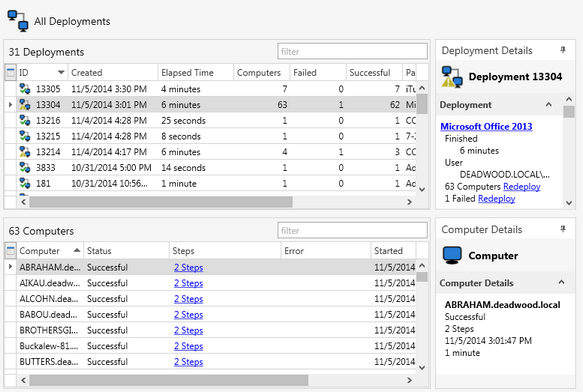The image size is (583, 392).
Task: Click the '10/31/2014 5:00 PM' created cell
Action: coord(111,168)
